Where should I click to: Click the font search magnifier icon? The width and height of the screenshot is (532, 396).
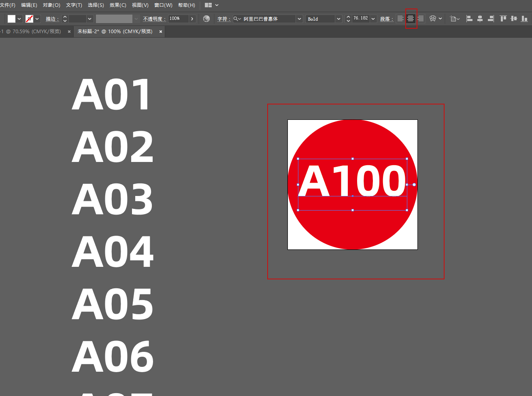coord(237,19)
